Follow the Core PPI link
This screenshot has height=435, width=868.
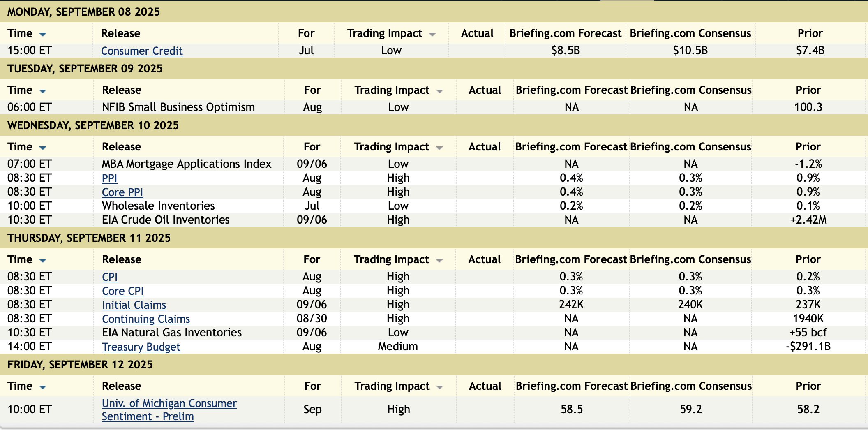click(122, 192)
